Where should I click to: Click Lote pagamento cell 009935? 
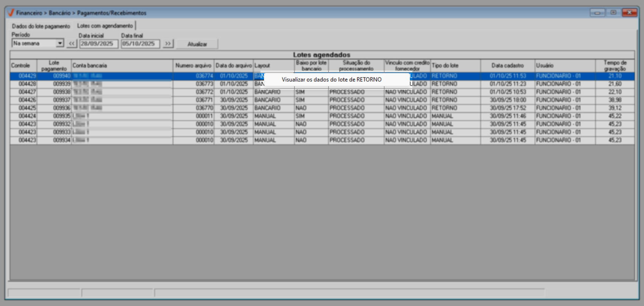54,116
